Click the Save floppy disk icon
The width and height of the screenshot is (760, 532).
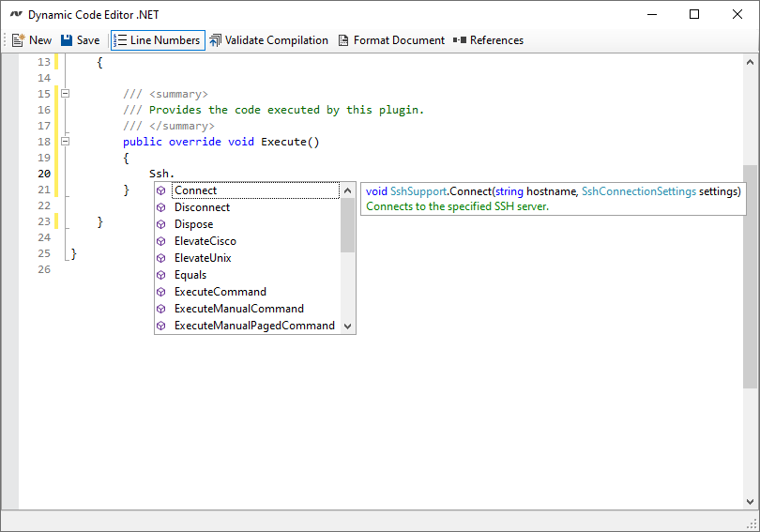pos(67,40)
